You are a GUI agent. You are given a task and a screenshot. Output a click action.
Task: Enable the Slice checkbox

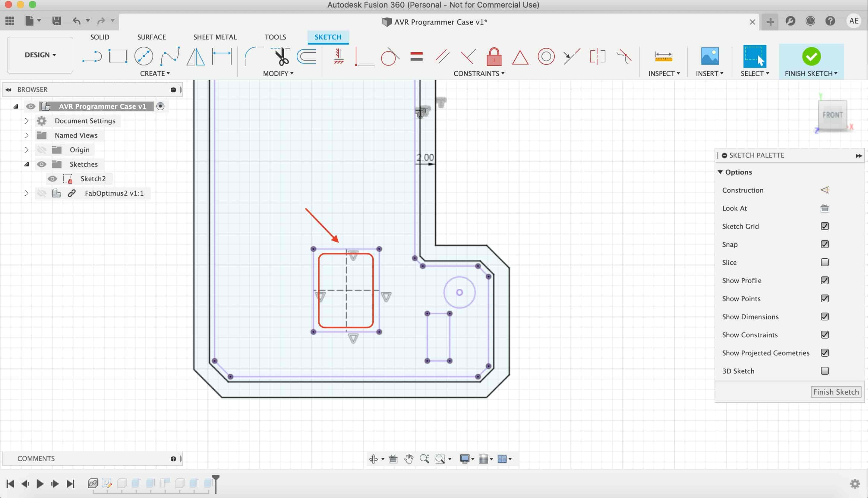(x=825, y=262)
